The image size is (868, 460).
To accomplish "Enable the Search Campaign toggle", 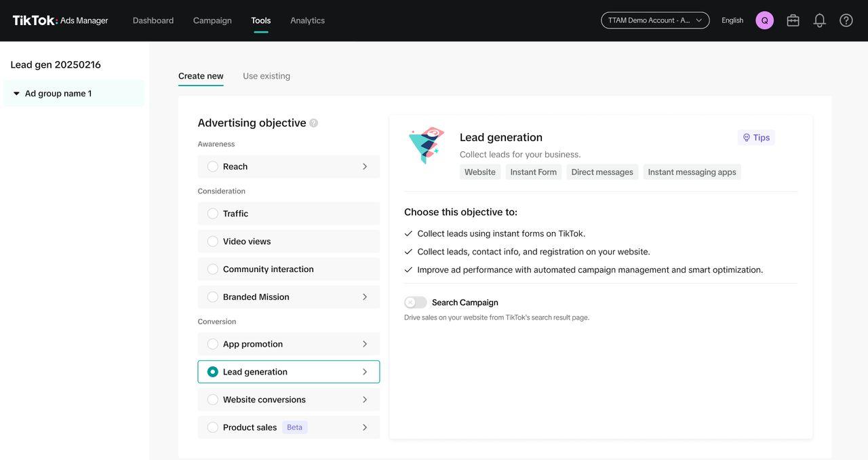I will pyautogui.click(x=416, y=303).
